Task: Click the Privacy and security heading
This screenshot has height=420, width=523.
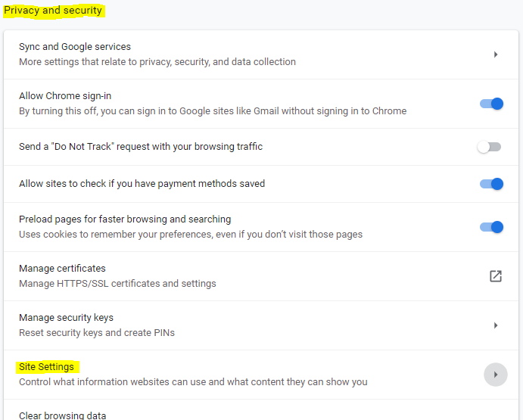Action: pyautogui.click(x=53, y=11)
